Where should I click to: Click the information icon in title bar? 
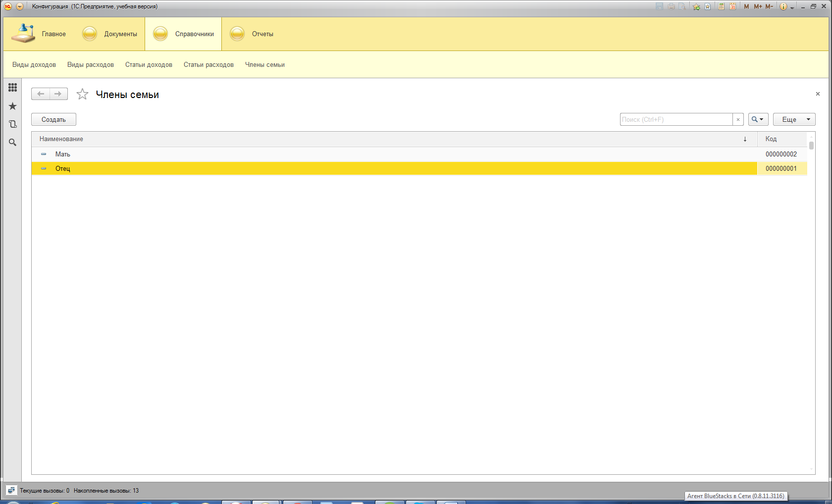(783, 6)
